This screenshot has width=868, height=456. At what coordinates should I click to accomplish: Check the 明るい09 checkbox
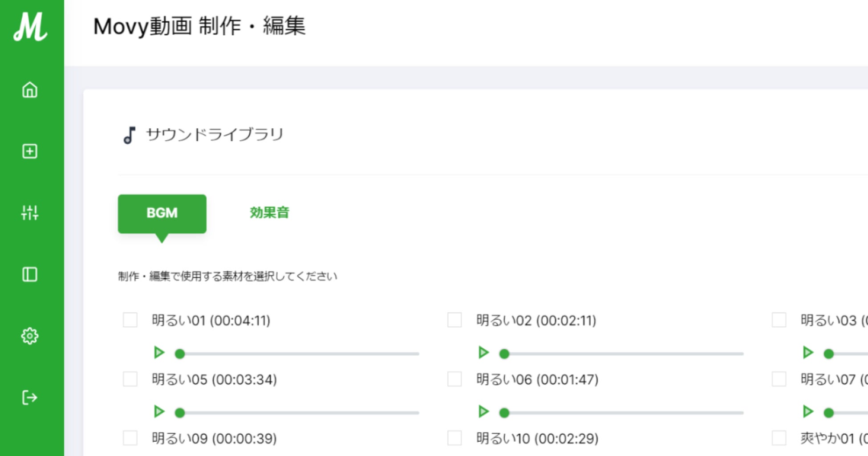130,438
